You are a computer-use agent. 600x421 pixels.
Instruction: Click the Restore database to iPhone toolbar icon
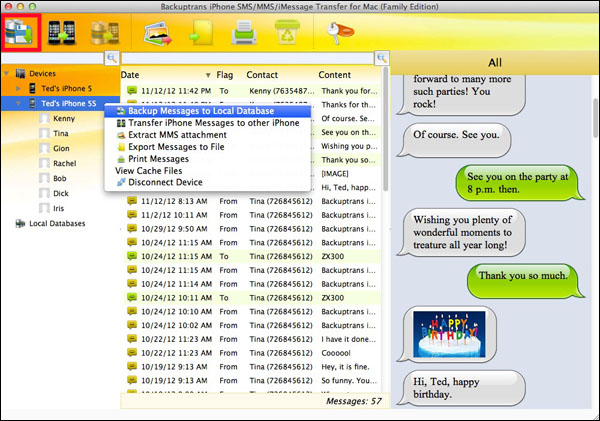[104, 33]
